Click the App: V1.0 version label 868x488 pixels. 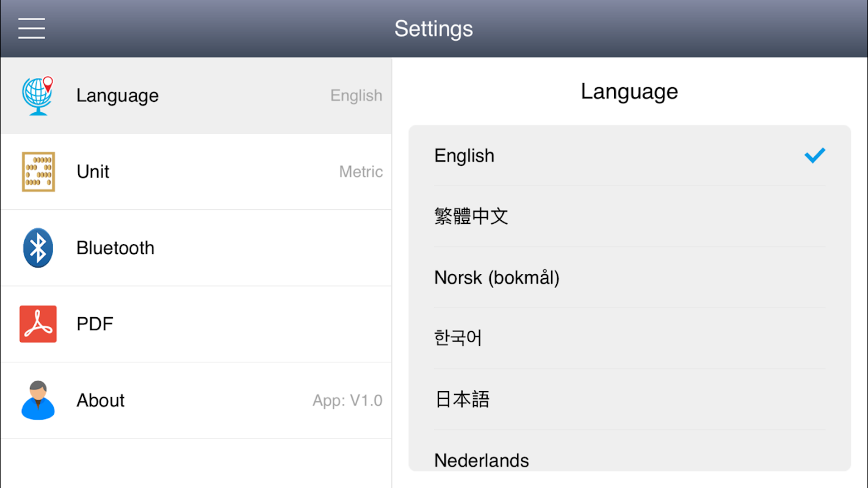point(347,400)
